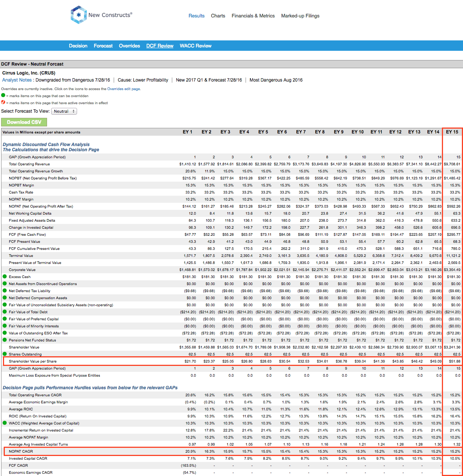Screen dimensions: 463x476
Task: Click the red legend icon for active overrides
Action: click(x=3, y=102)
